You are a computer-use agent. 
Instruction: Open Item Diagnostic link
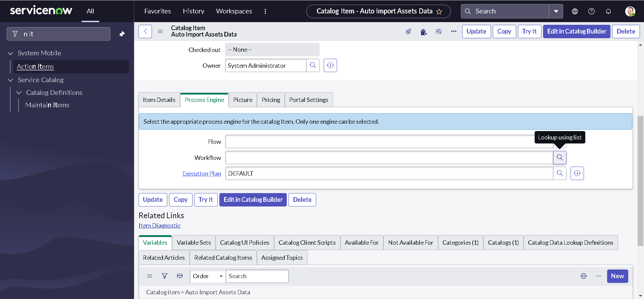point(160,226)
